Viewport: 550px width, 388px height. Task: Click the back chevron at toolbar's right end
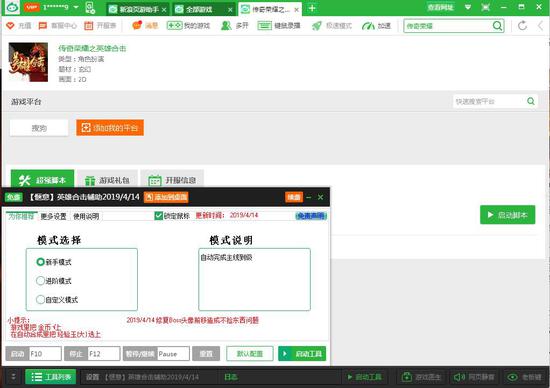[540, 26]
